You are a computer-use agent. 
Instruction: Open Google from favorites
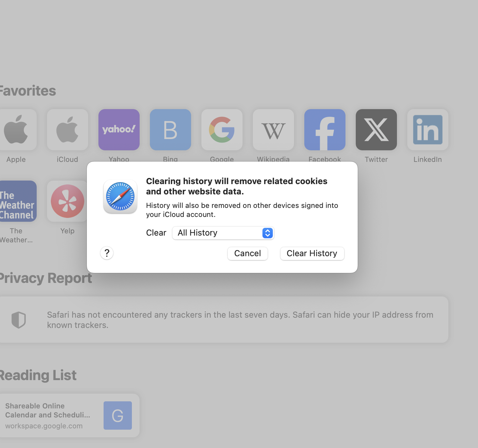(x=222, y=130)
